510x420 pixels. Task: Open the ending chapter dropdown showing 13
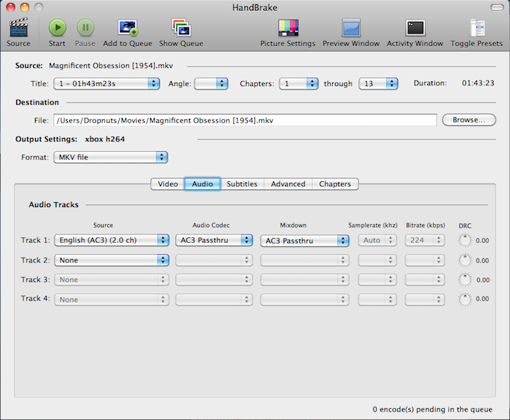pyautogui.click(x=378, y=83)
